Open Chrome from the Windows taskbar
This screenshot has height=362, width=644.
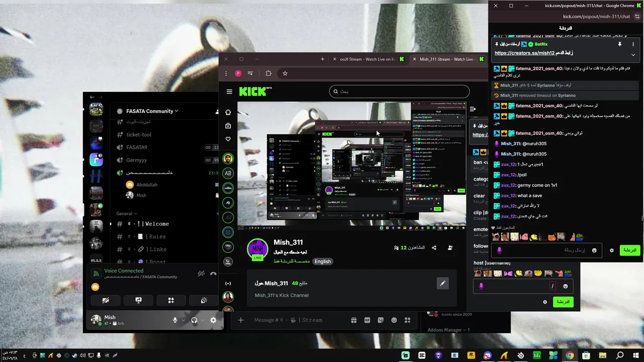click(x=570, y=355)
